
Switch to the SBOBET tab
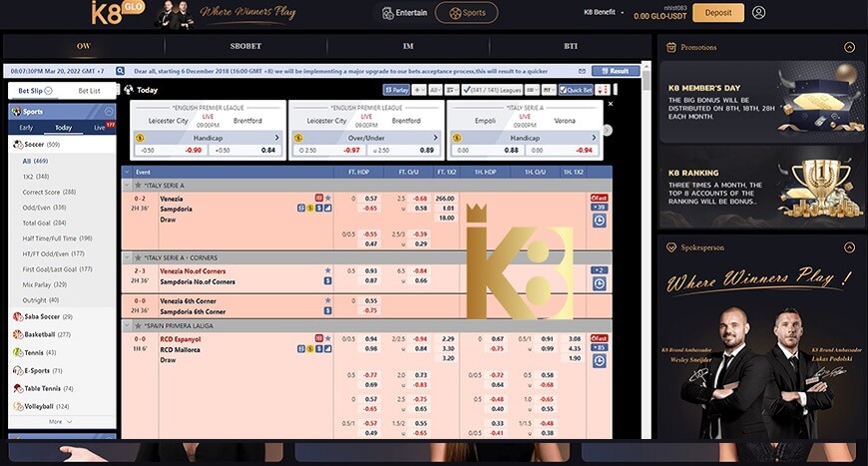pos(245,46)
